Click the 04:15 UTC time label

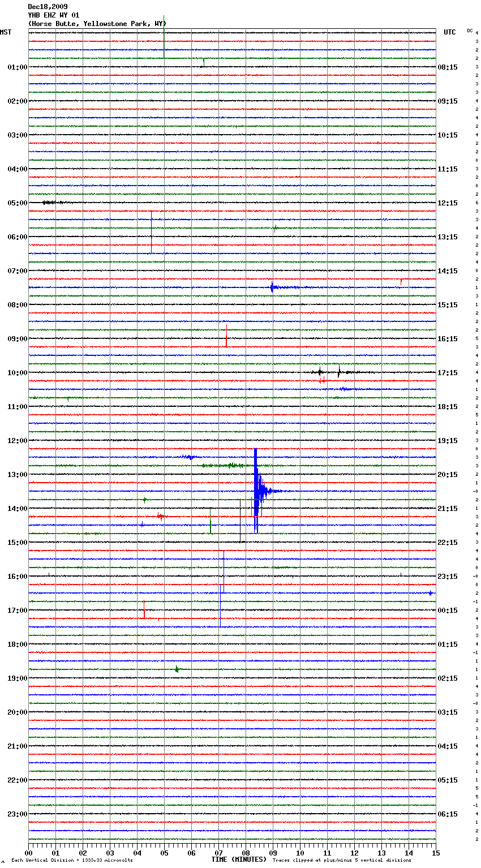click(x=448, y=746)
